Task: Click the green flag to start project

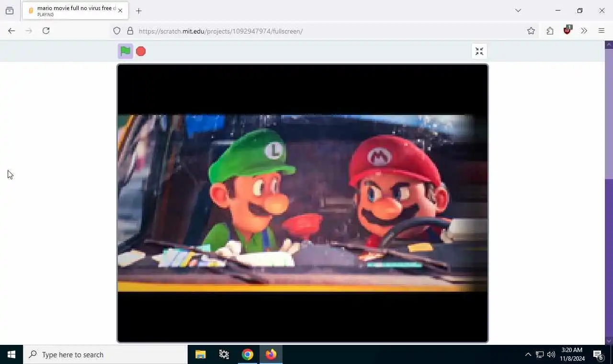Action: [x=125, y=51]
